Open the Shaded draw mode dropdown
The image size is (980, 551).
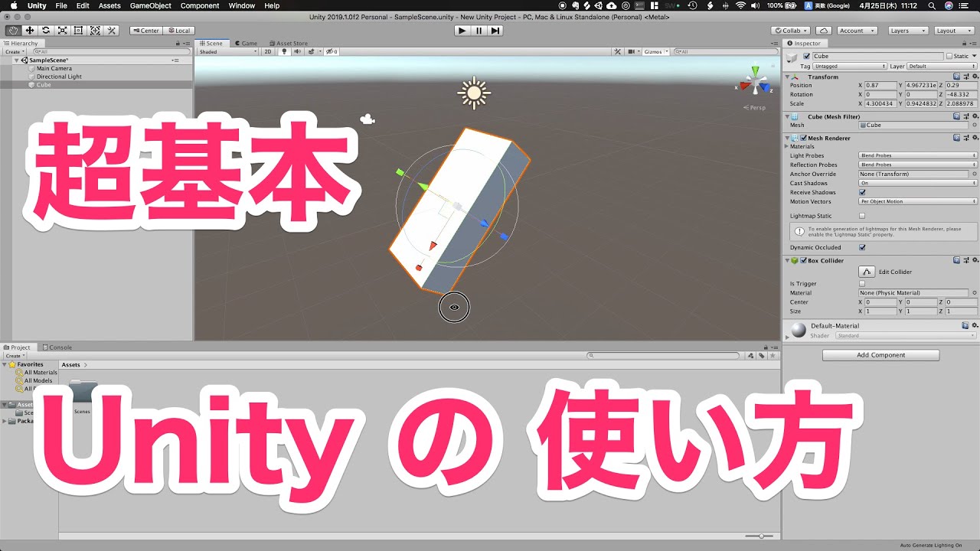[228, 52]
